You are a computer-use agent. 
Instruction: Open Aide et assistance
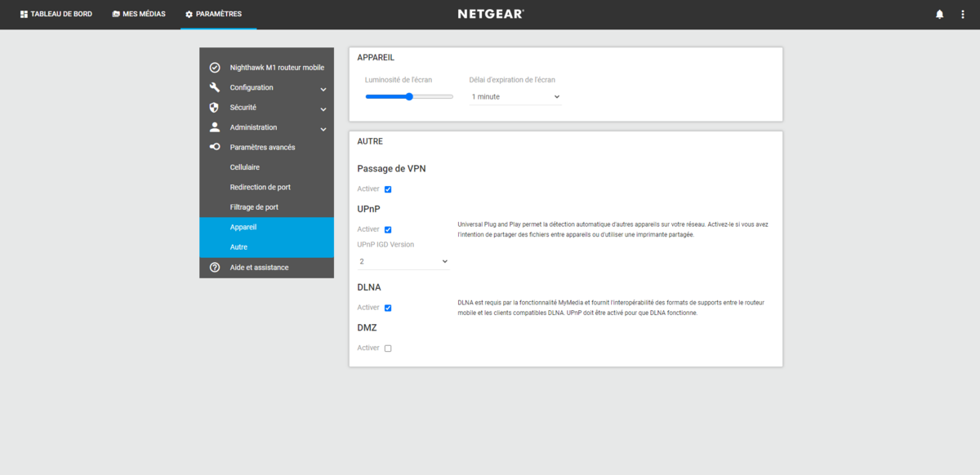266,268
